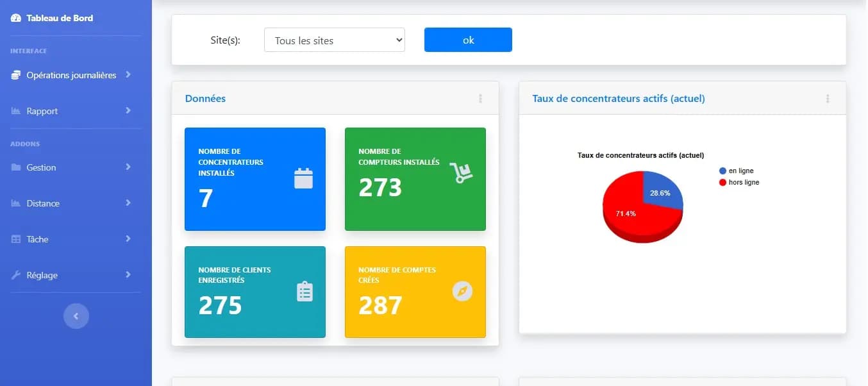This screenshot has height=386, width=868.
Task: Expand the Gestion menu chevron
Action: coord(128,167)
